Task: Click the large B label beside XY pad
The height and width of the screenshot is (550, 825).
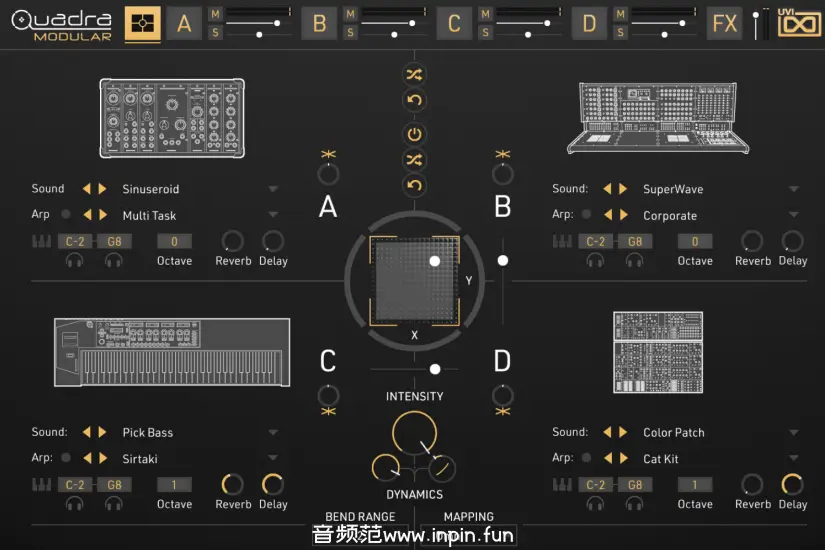Action: 502,206
